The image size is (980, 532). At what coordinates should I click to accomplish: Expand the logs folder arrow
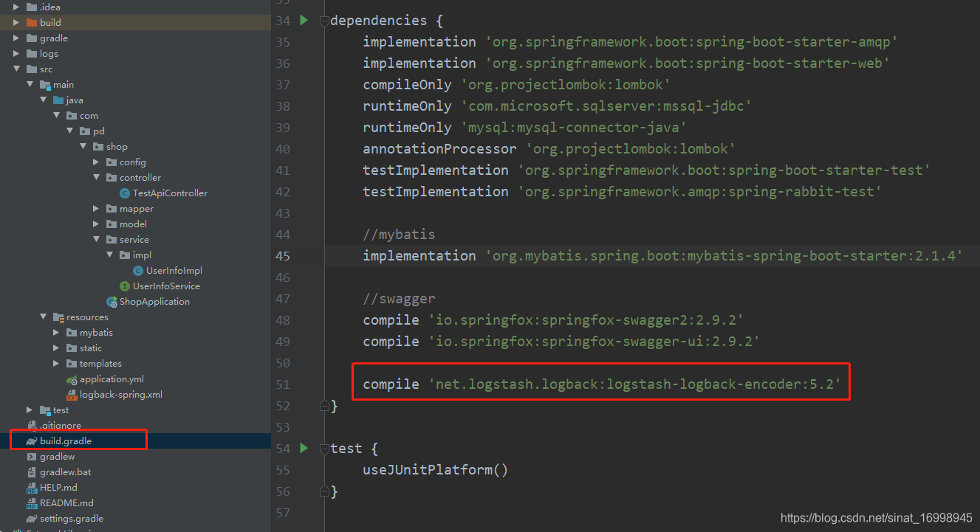(16, 53)
